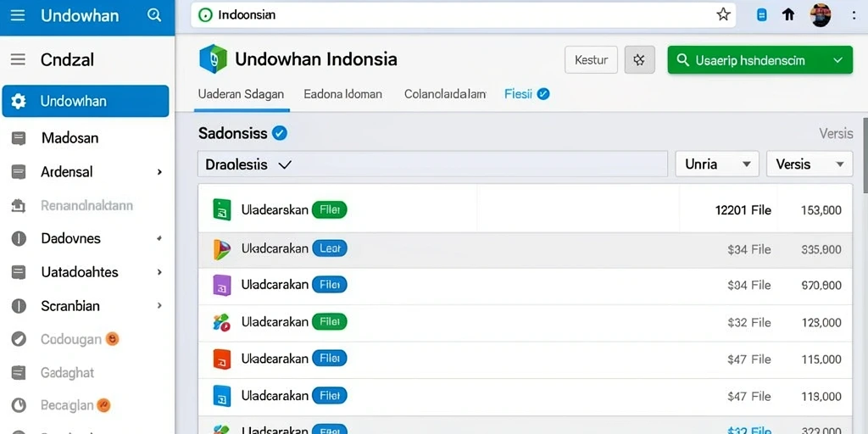Click the $47 File cell in 115,000 row
Screen dimensions: 868x434
[749, 359]
